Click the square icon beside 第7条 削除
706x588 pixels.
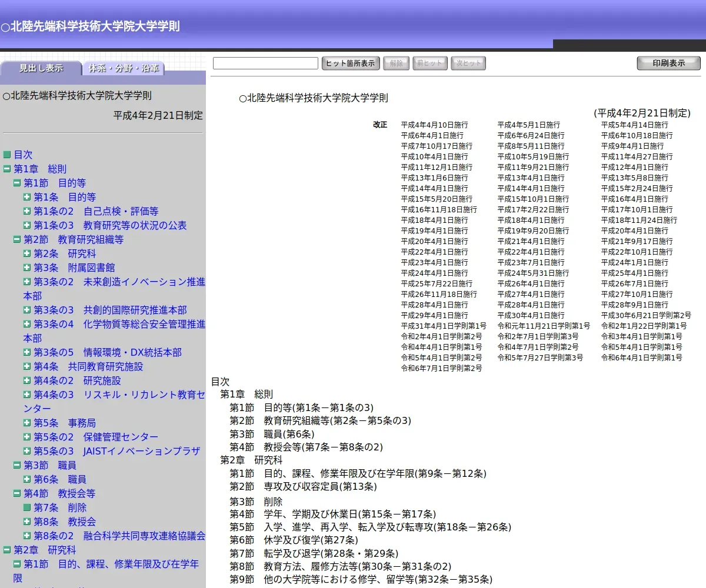point(27,507)
